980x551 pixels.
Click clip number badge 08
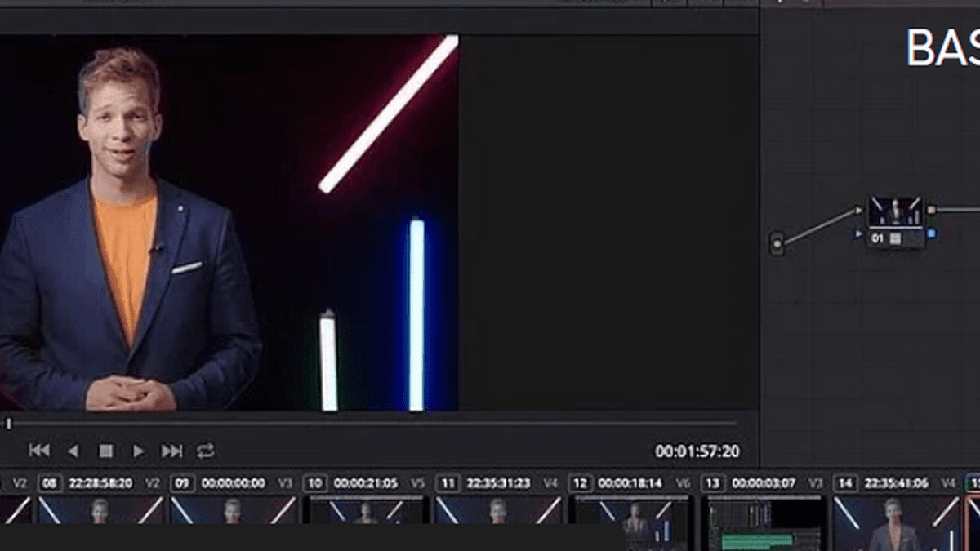tap(50, 483)
